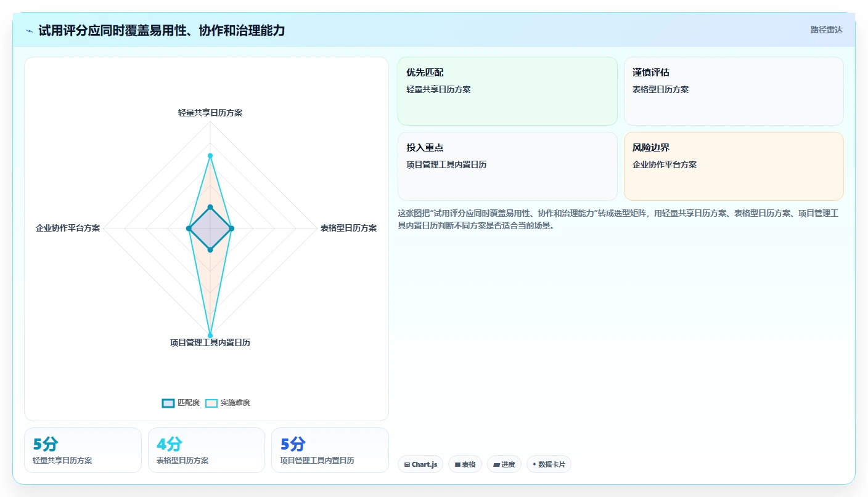The width and height of the screenshot is (868, 497).
Task: Click 匹配度 point on 表格型日历方案 axis
Action: [x=232, y=228]
